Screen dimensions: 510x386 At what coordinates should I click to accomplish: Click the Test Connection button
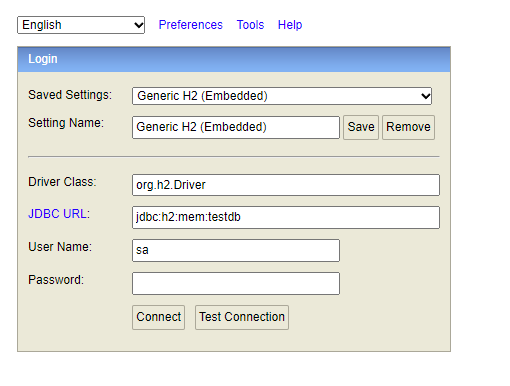(x=242, y=317)
